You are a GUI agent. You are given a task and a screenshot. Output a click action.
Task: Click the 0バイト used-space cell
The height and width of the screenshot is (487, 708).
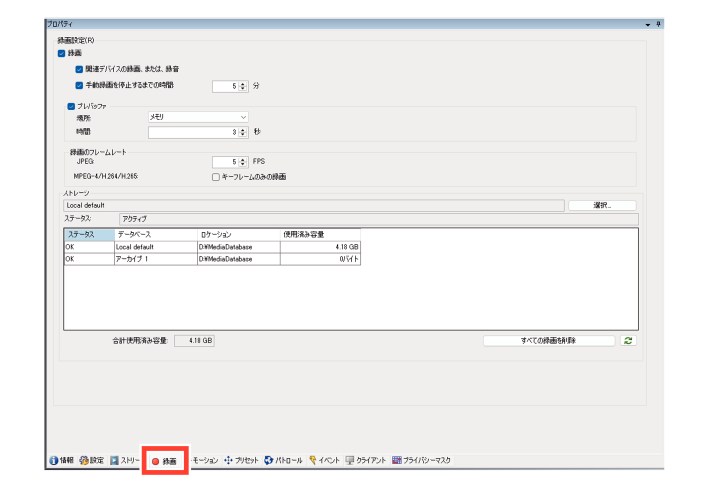tap(320, 259)
